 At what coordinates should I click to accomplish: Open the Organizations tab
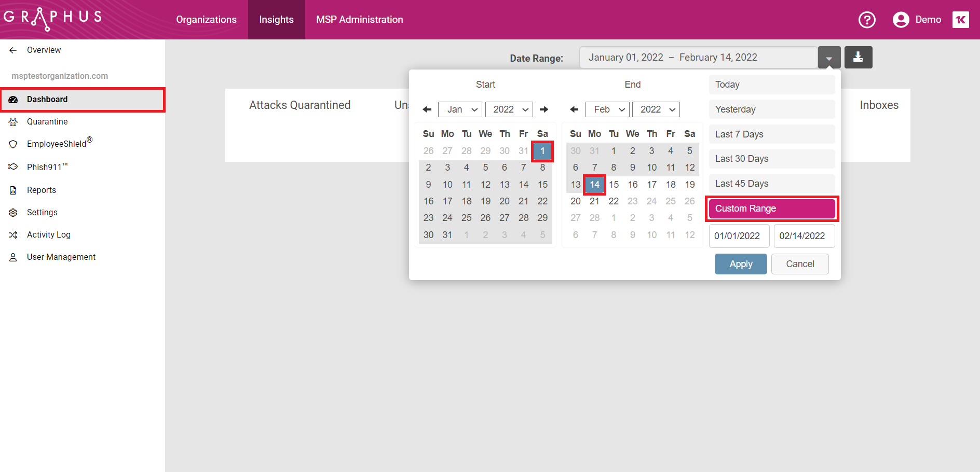pos(206,20)
